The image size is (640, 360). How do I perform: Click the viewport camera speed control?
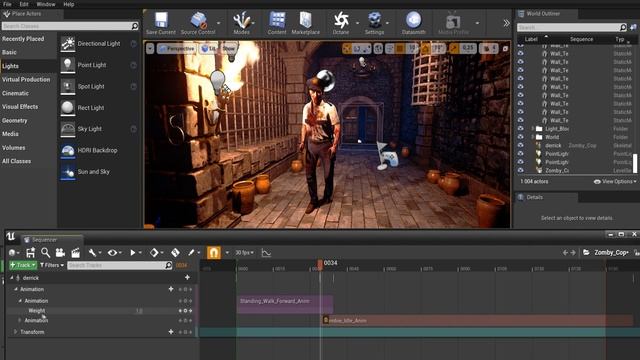489,49
